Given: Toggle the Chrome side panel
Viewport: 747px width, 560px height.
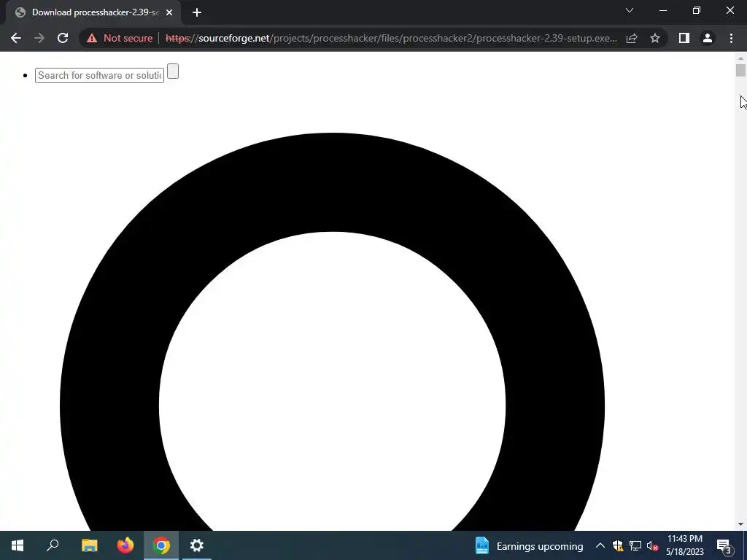Looking at the screenshot, I should 684,38.
